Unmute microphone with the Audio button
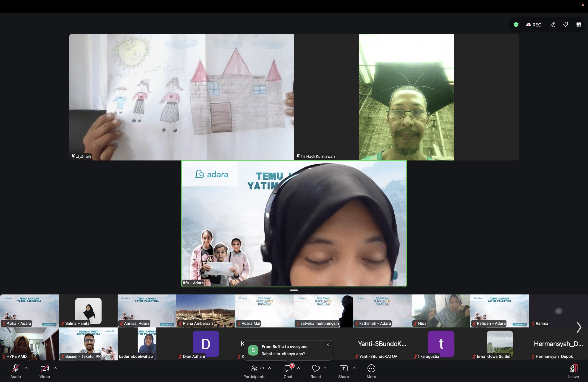 pyautogui.click(x=16, y=371)
